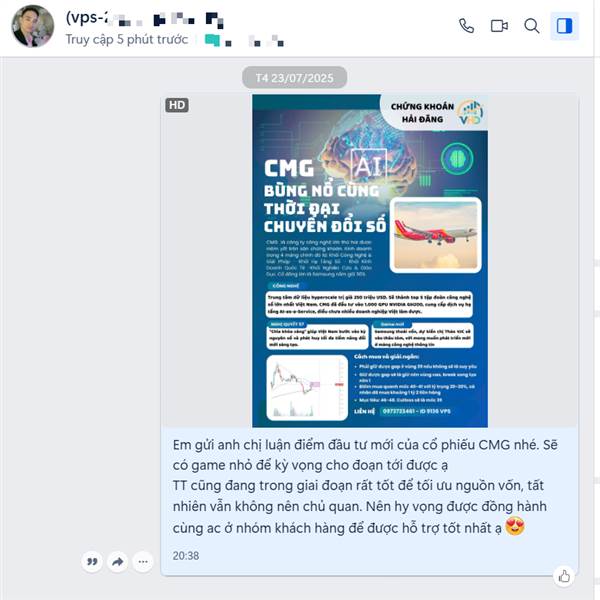Click the contact name starting with vps

pos(144,18)
